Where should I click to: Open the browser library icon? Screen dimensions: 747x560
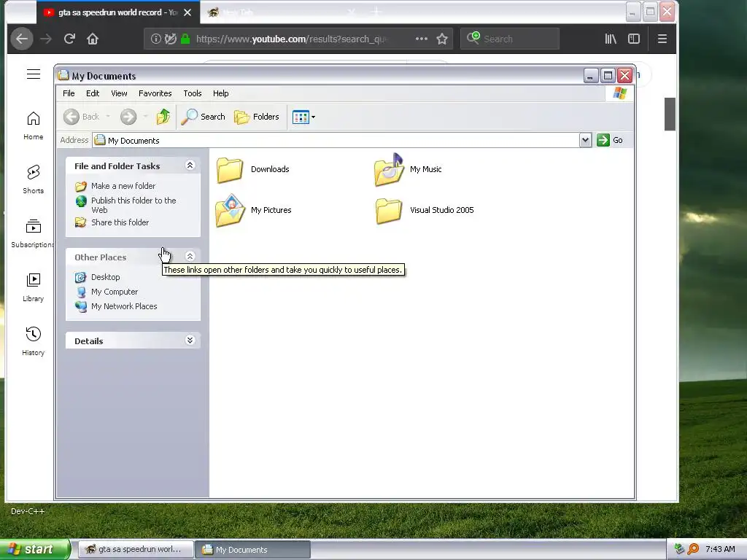point(611,39)
